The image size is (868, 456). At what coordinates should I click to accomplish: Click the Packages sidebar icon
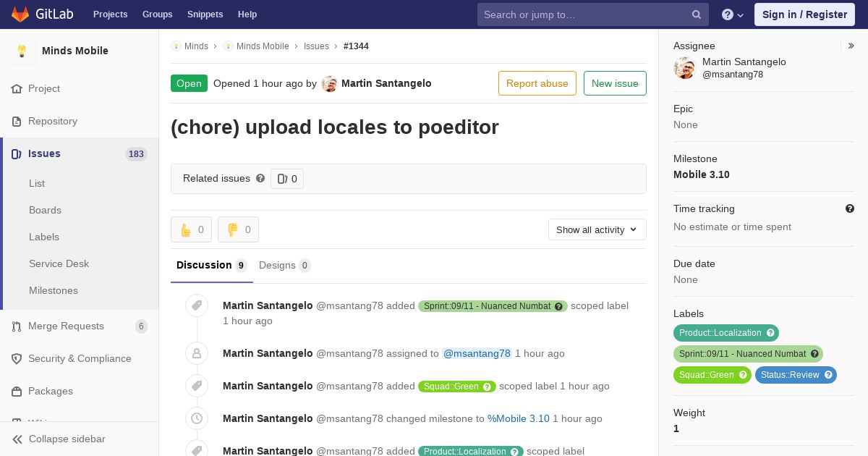[x=17, y=392]
